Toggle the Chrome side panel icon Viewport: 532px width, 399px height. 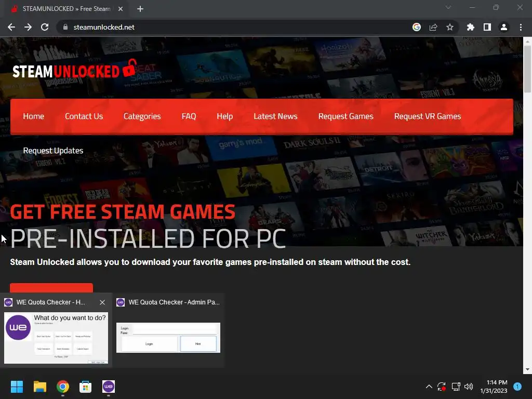[487, 27]
